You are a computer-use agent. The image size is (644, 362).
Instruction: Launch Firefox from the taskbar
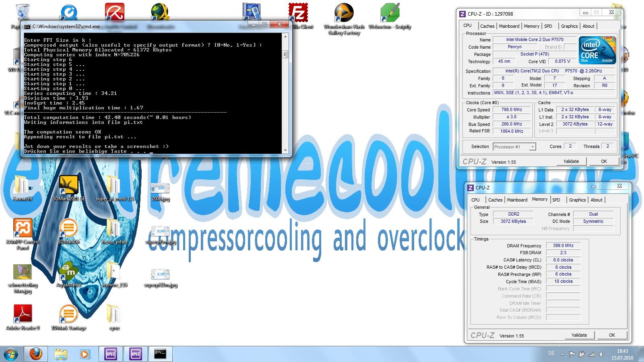pos(36,354)
